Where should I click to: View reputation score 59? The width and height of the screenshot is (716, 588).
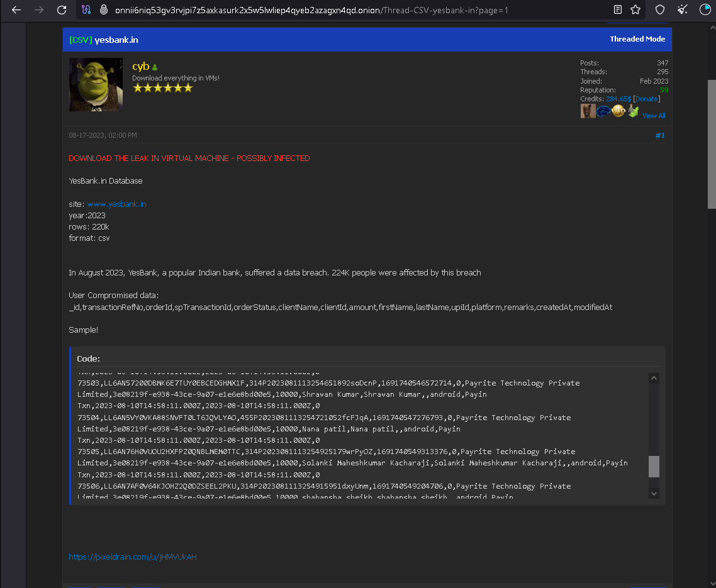664,90
